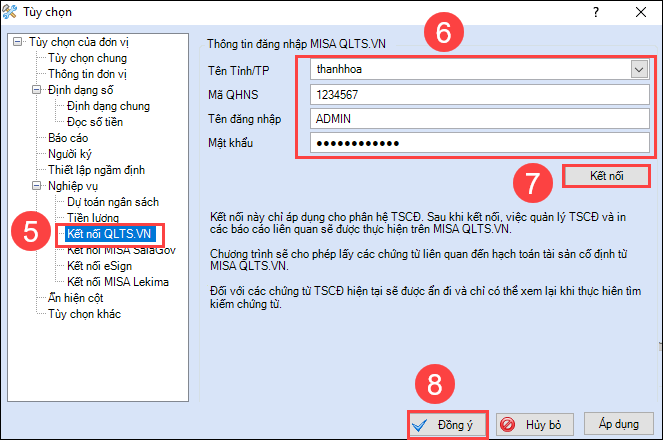Open Báo cáo options
The image size is (663, 440).
(x=68, y=138)
